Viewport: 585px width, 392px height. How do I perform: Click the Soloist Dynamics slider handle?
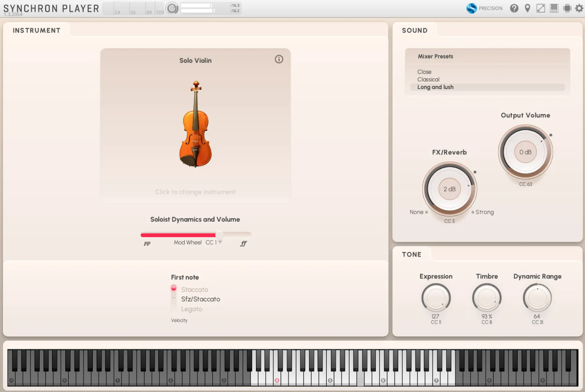[219, 235]
